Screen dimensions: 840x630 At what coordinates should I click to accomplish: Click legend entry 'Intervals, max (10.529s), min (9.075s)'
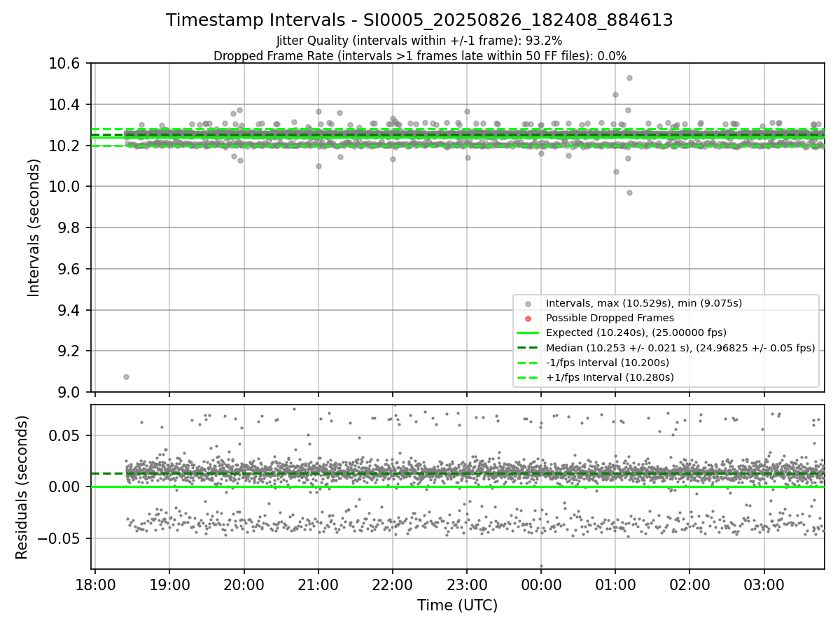coord(643,303)
